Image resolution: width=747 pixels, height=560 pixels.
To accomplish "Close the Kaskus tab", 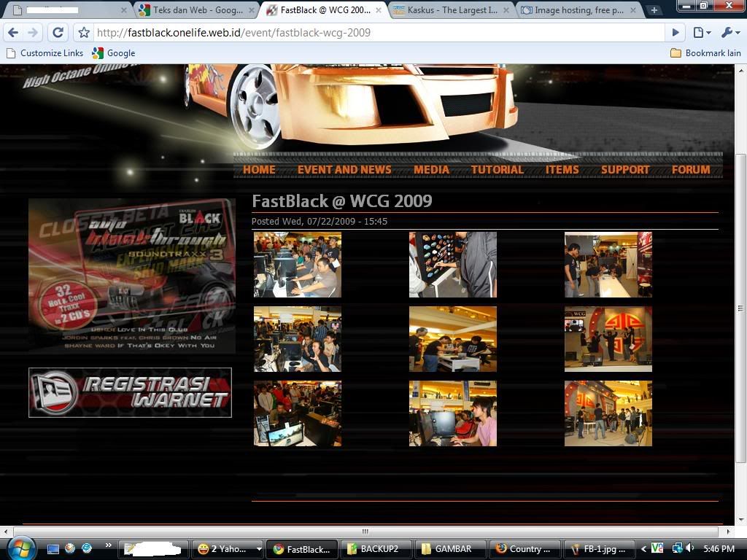I will pos(506,10).
